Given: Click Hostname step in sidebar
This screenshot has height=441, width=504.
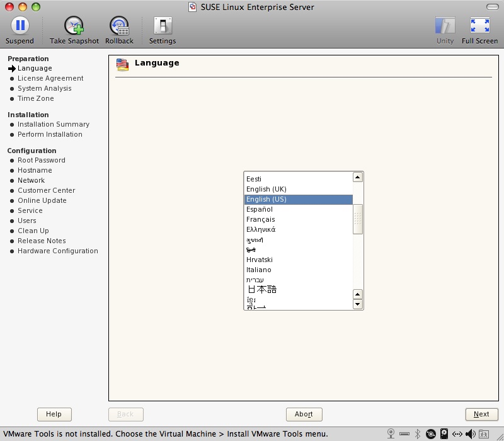Looking at the screenshot, I should tap(35, 170).
